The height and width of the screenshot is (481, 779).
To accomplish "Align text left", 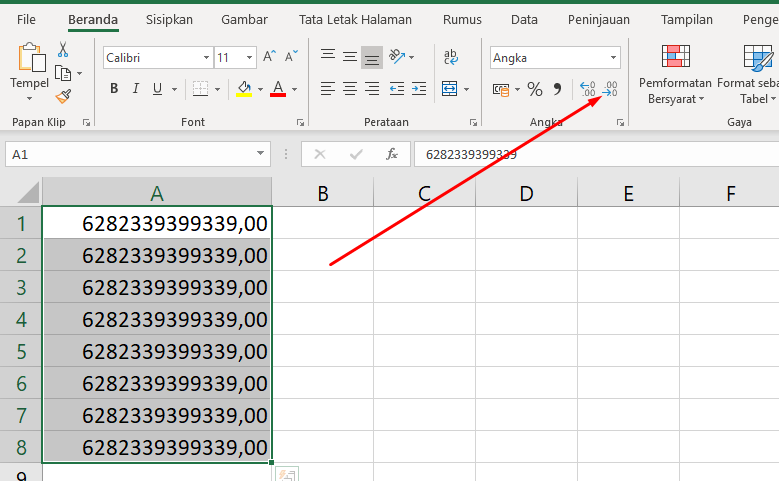I will click(x=327, y=89).
